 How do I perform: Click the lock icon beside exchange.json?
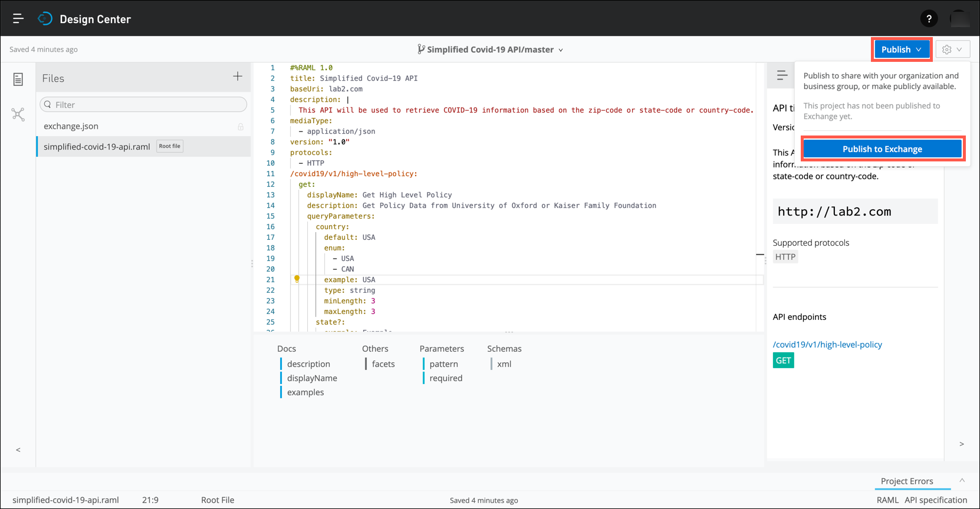[x=241, y=127]
